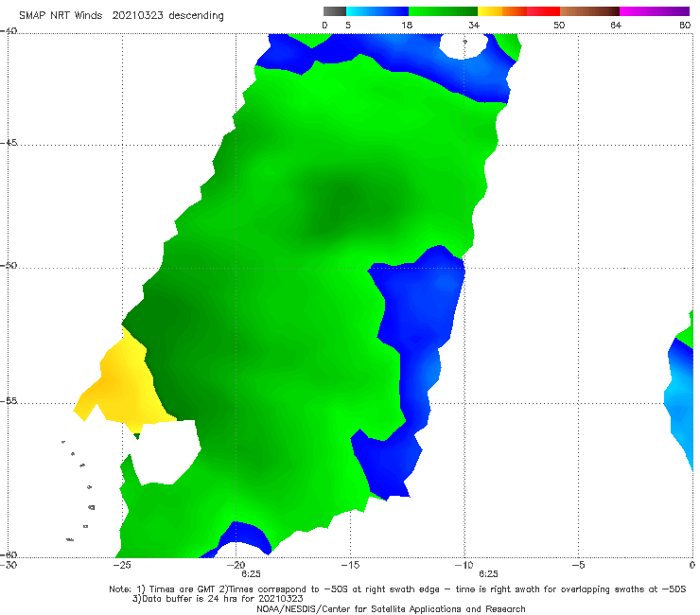Select the brown segment of the color bar
700x615 pixels.
point(589,11)
